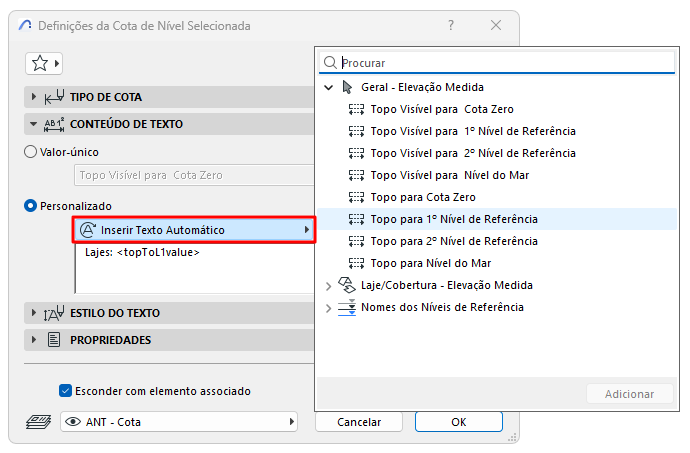Click the layer icon beside ANT - Cota

click(38, 422)
